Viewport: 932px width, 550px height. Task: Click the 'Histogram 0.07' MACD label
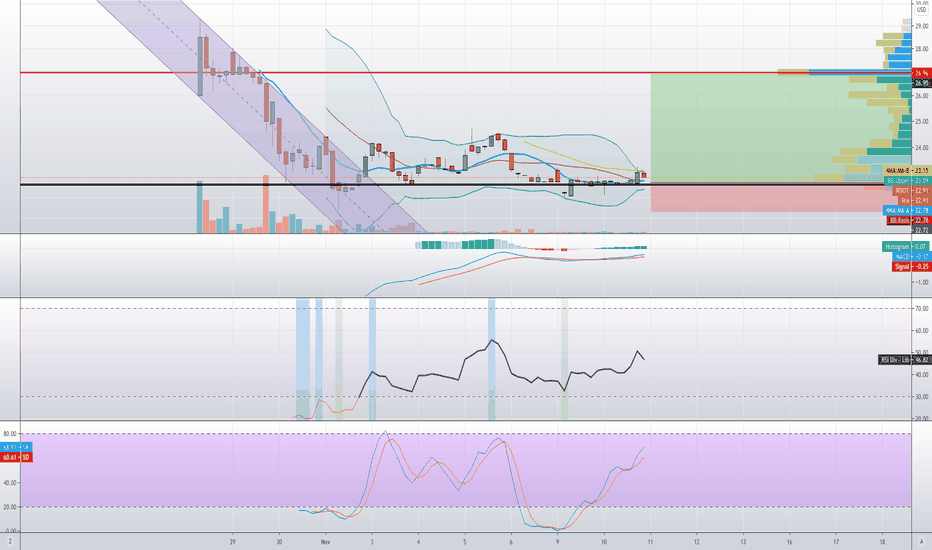(906, 246)
